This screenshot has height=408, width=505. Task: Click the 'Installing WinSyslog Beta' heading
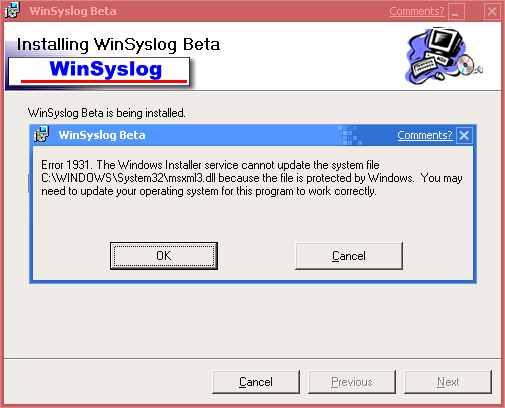pos(118,45)
